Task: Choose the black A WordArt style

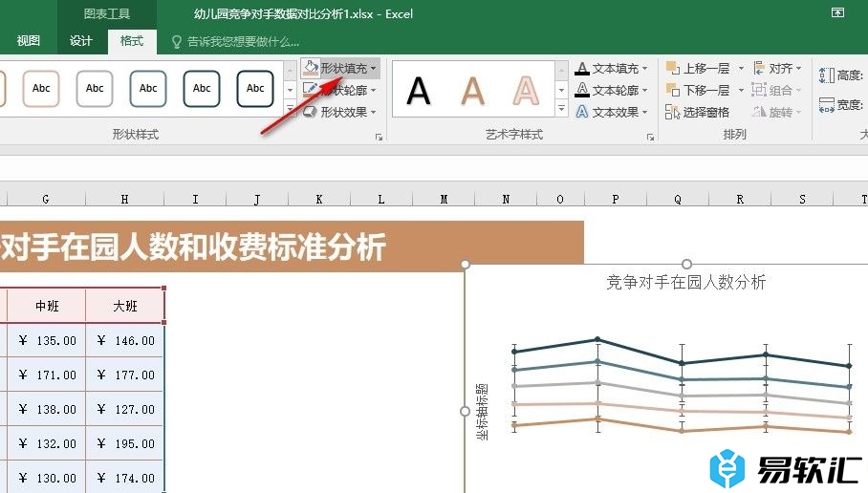Action: pyautogui.click(x=419, y=91)
